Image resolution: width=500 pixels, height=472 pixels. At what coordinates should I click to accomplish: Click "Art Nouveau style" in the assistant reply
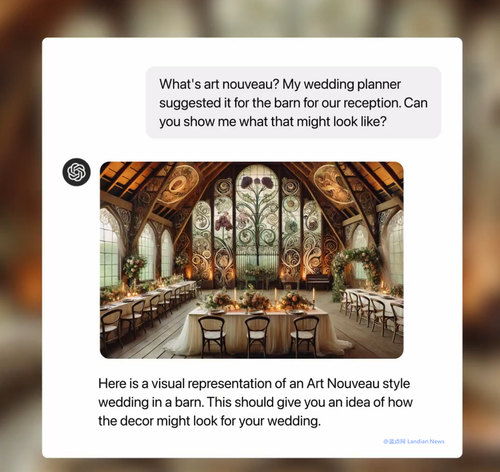[358, 383]
